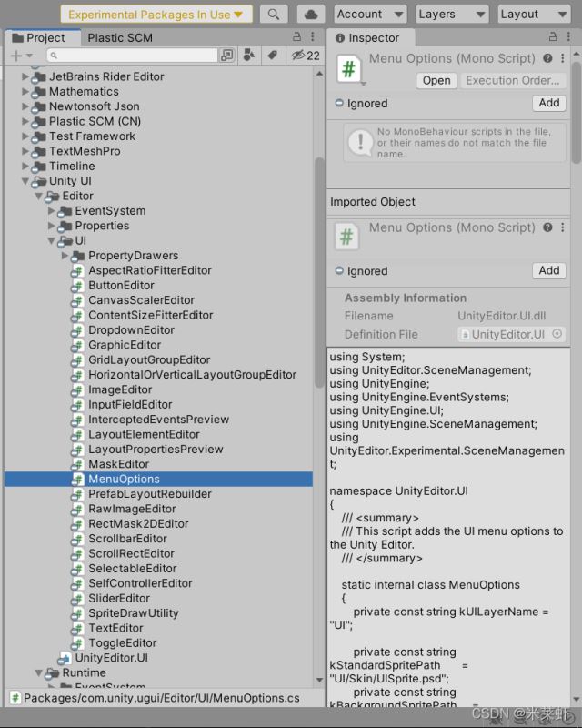Switch to the Plastic SCM tab
Screen dimensions: 582x728
(120, 37)
